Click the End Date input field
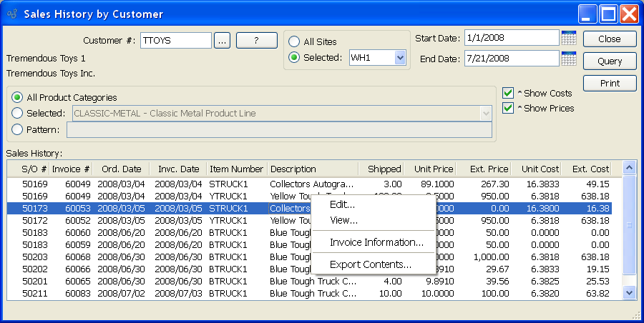 coord(512,59)
